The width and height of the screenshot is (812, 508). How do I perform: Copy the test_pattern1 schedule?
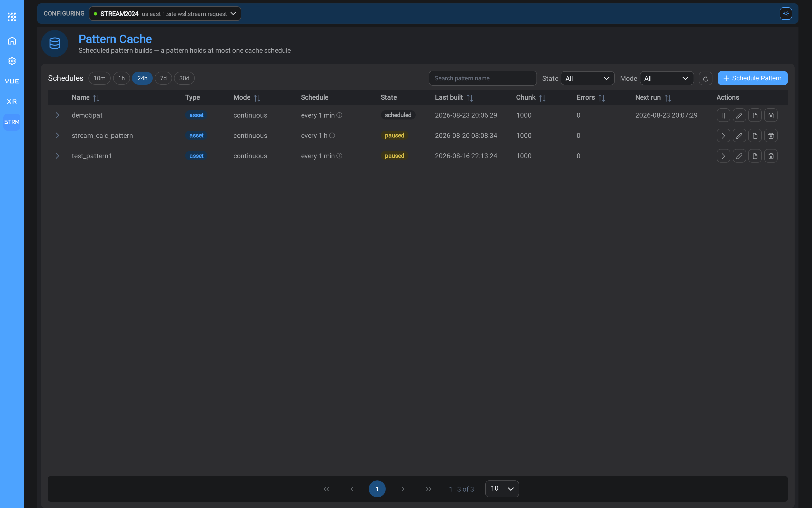pos(755,156)
